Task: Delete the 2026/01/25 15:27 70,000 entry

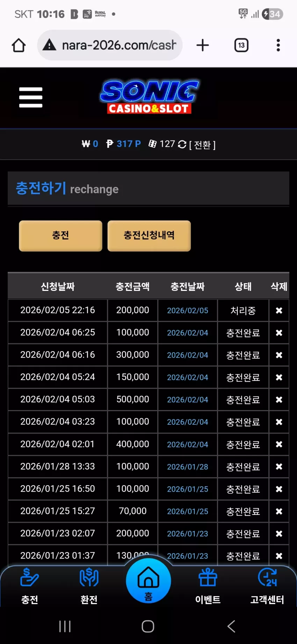Action: coord(279,511)
